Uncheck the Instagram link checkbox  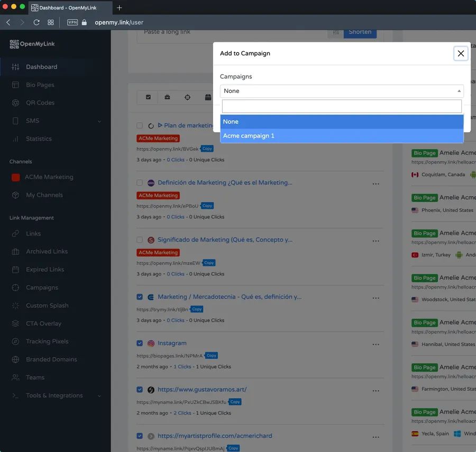click(140, 343)
